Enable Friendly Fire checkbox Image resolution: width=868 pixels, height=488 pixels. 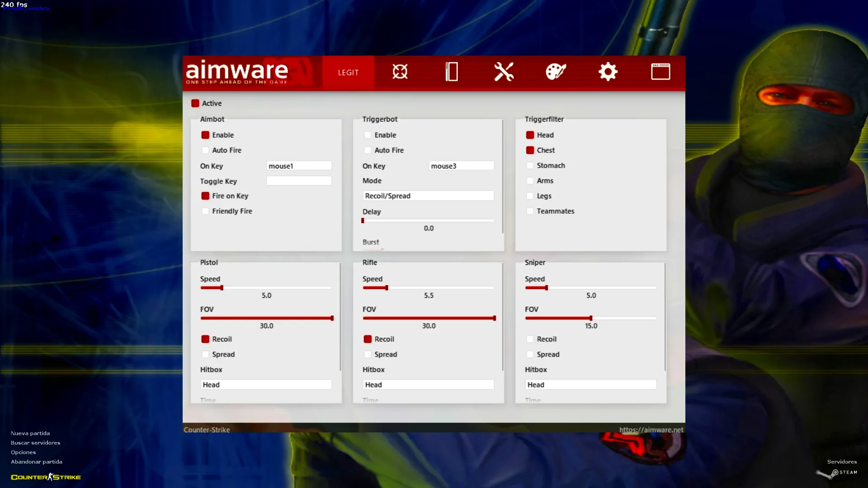pyautogui.click(x=205, y=211)
